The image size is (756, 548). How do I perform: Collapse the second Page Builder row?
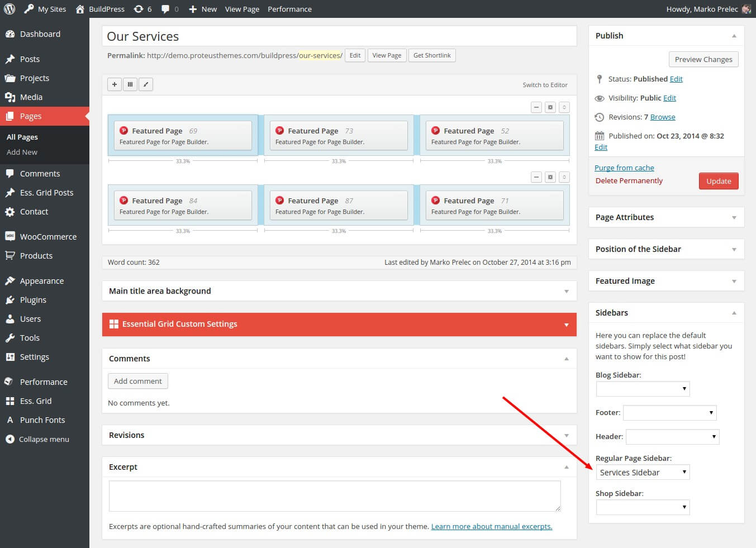click(536, 177)
